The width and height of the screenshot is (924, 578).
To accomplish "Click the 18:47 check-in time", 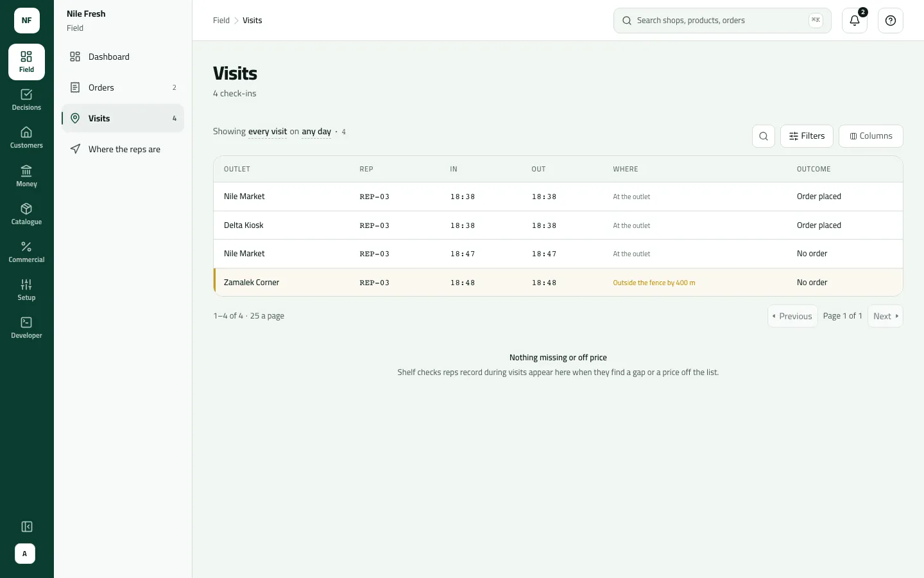I will [463, 254].
